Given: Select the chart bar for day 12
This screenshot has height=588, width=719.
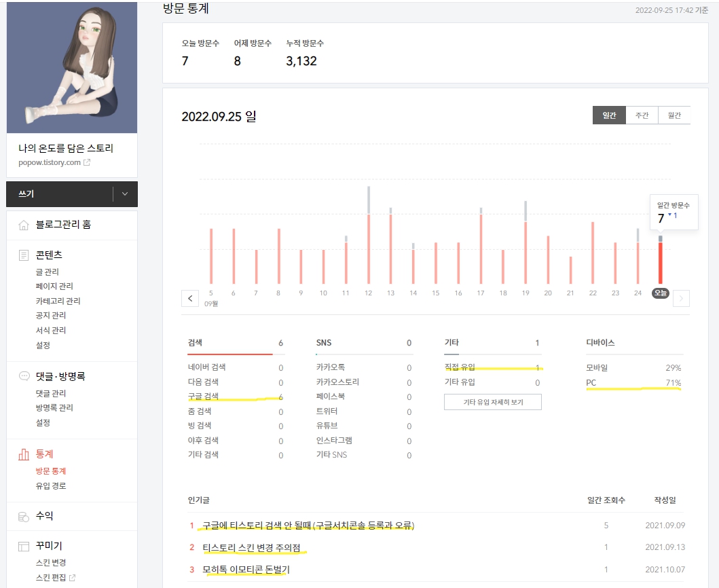Looking at the screenshot, I should [x=368, y=236].
